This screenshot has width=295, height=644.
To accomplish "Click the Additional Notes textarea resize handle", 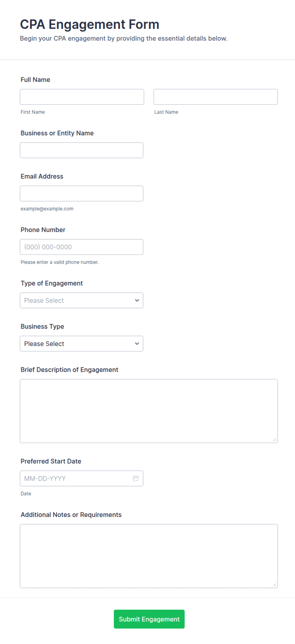I will tap(275, 585).
